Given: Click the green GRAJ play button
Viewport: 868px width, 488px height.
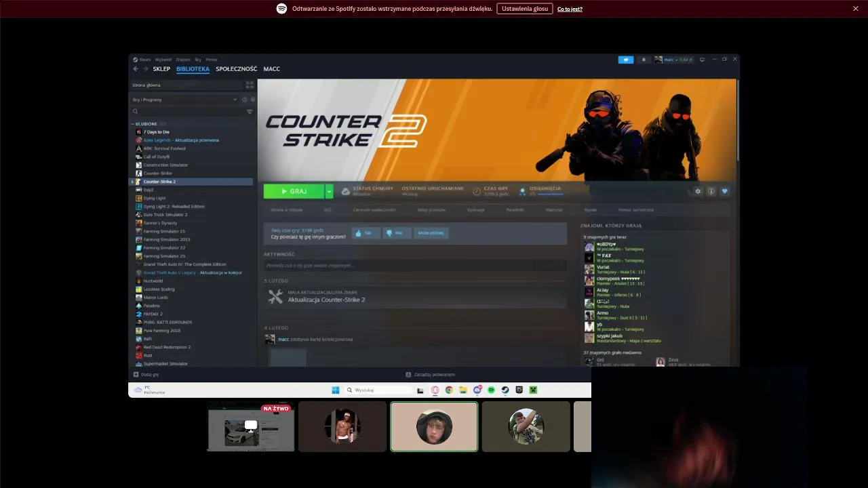Looking at the screenshot, I should tap(294, 192).
